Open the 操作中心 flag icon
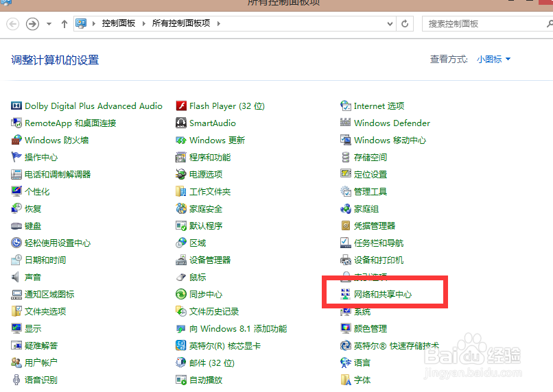 coord(16,157)
